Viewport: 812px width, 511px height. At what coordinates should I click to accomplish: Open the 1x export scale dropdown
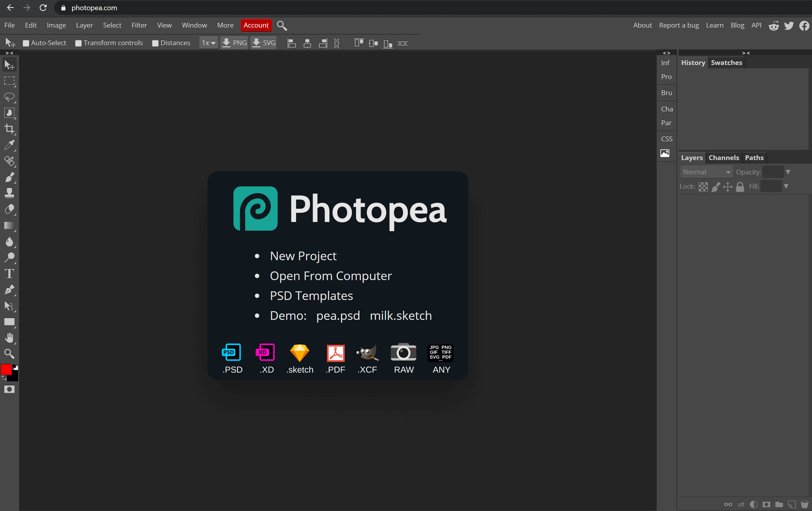pyautogui.click(x=208, y=43)
